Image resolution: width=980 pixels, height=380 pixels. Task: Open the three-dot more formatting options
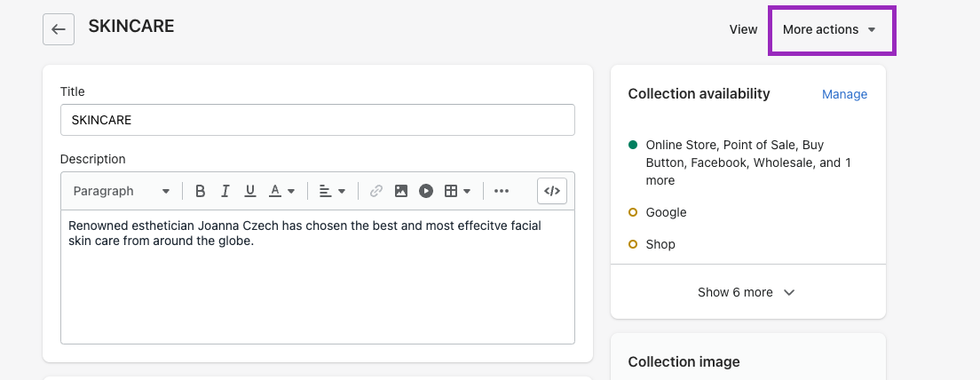[502, 191]
